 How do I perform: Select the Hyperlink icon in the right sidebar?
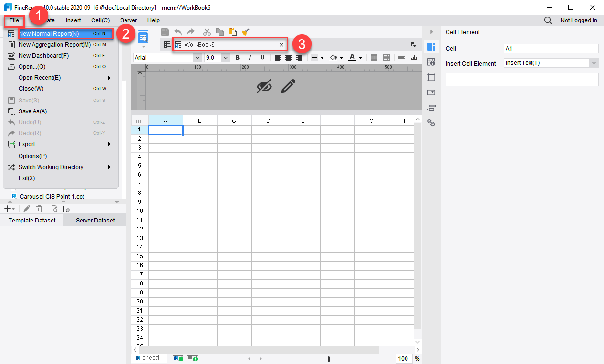[431, 122]
